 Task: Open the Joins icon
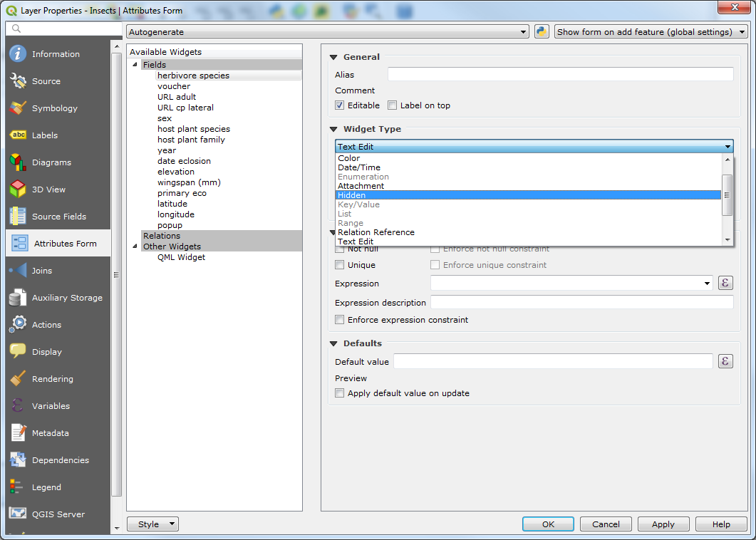pos(18,271)
